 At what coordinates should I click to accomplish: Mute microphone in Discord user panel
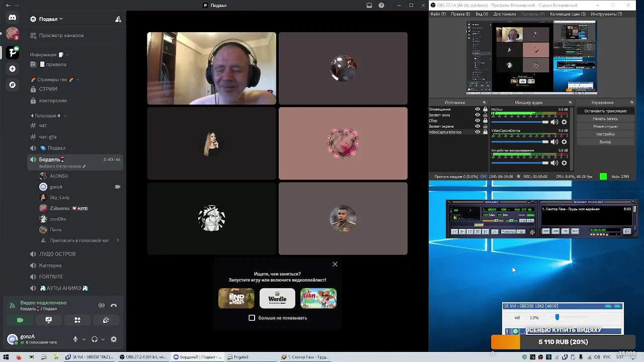pos(75,339)
